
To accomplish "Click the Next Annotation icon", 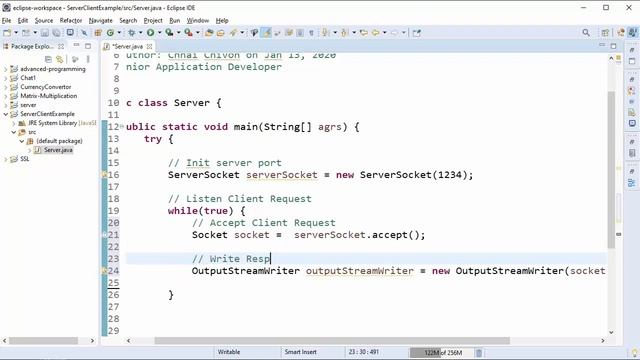I will [325, 33].
